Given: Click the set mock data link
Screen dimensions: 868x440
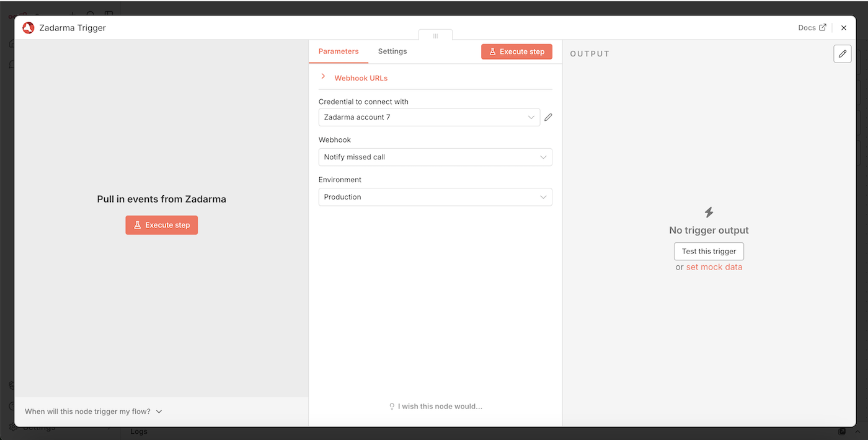Looking at the screenshot, I should 714,267.
